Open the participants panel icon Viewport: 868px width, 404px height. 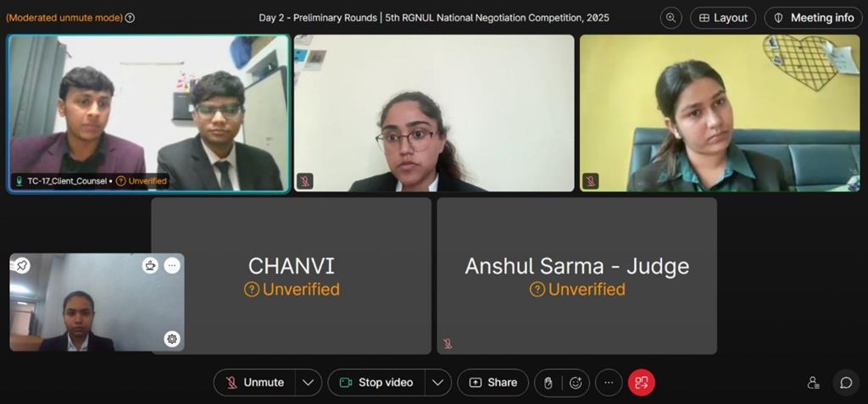(x=813, y=383)
